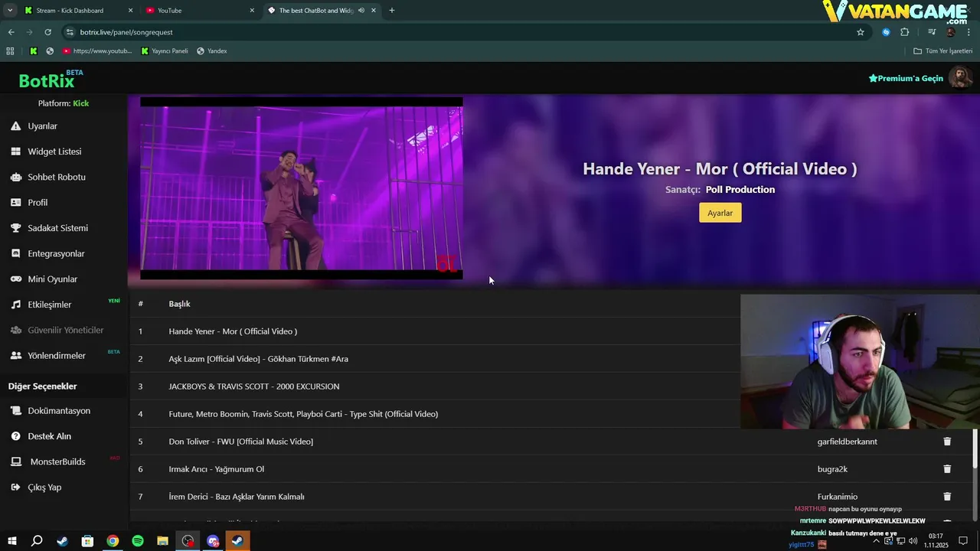This screenshot has height=551, width=980.
Task: Click the yellow Ayarlar button
Action: pyautogui.click(x=720, y=213)
